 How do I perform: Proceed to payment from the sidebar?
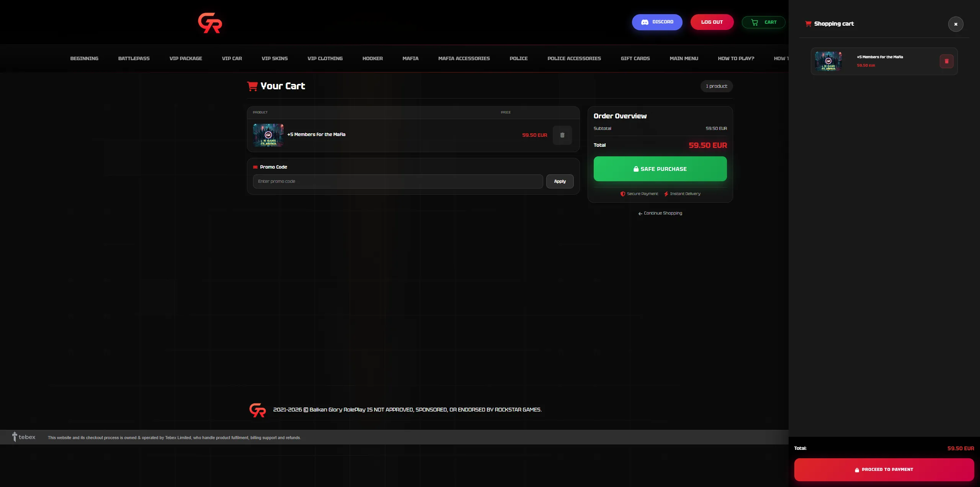tap(884, 469)
